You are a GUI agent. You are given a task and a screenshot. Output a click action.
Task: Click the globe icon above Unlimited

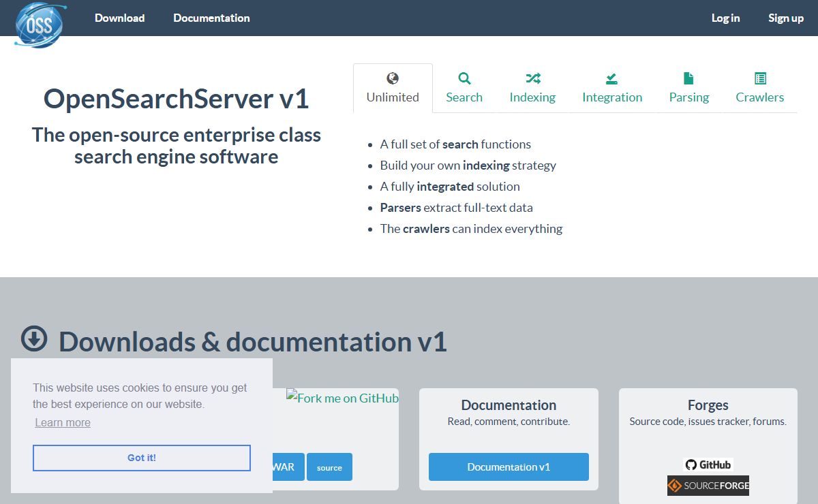click(393, 78)
